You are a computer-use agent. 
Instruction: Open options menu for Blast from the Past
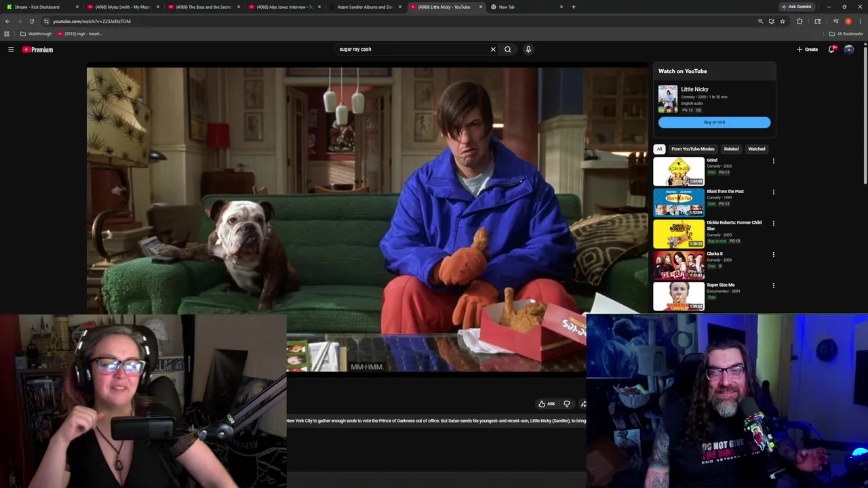[773, 192]
